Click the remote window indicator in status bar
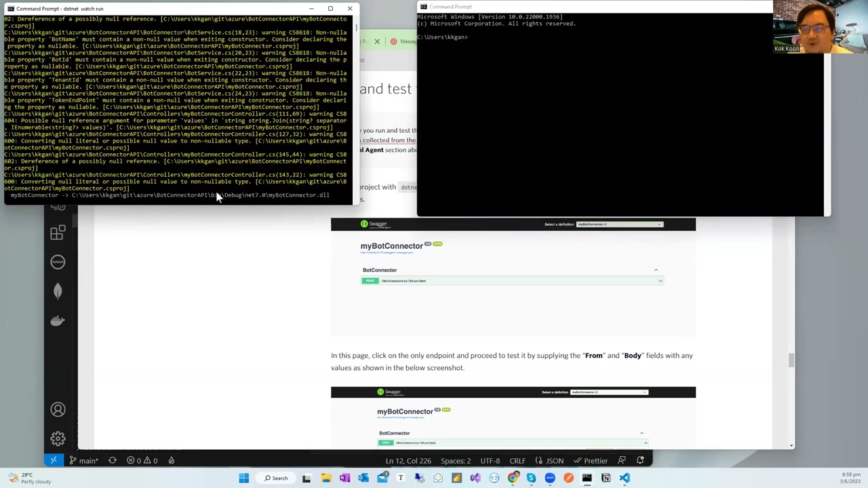Image resolution: width=868 pixels, height=488 pixels. [53, 460]
